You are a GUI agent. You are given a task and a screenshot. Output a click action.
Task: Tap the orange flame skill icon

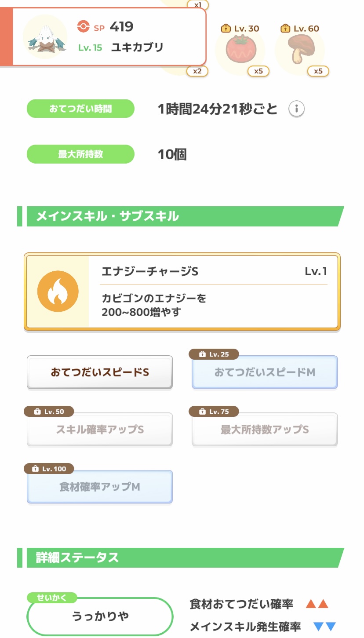point(58,292)
